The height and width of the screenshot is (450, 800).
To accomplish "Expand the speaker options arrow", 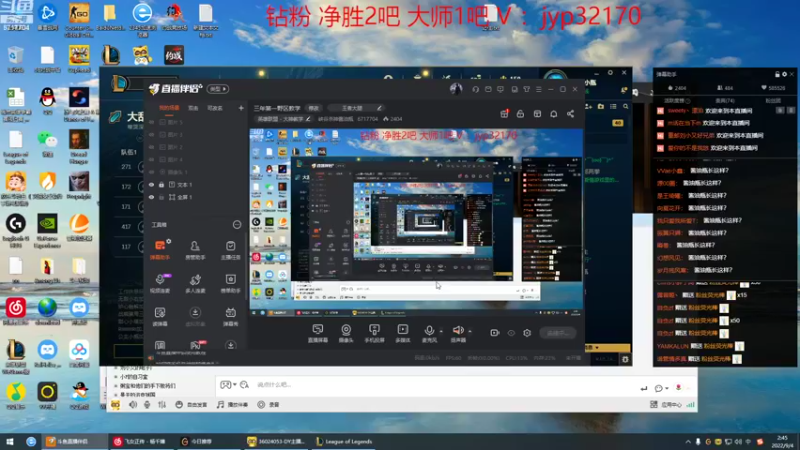I will (470, 331).
